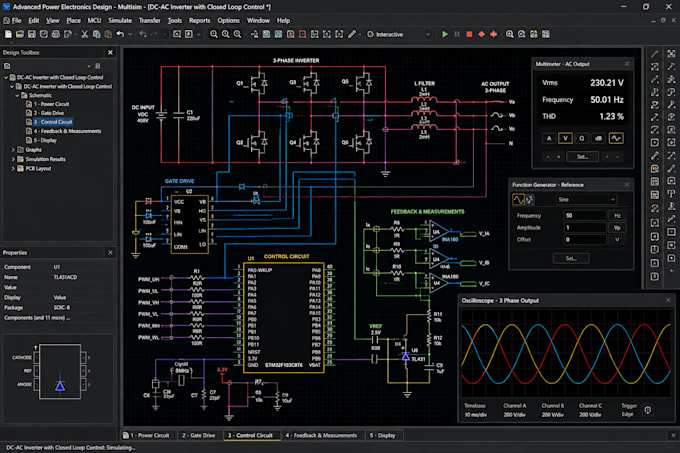Toggle AC waveform mode on multimeter
This screenshot has height=453, width=680.
[616, 138]
